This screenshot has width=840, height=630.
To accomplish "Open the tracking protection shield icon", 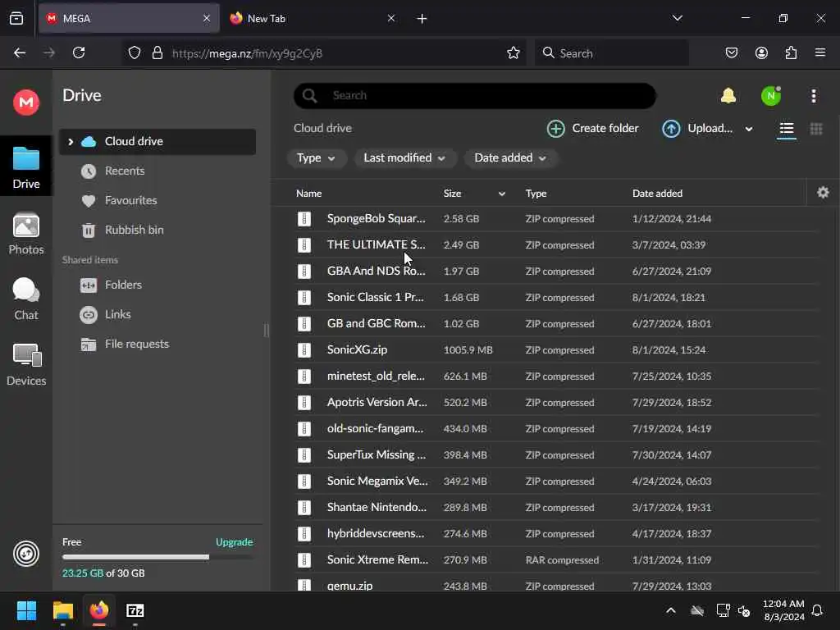I will coord(135,52).
